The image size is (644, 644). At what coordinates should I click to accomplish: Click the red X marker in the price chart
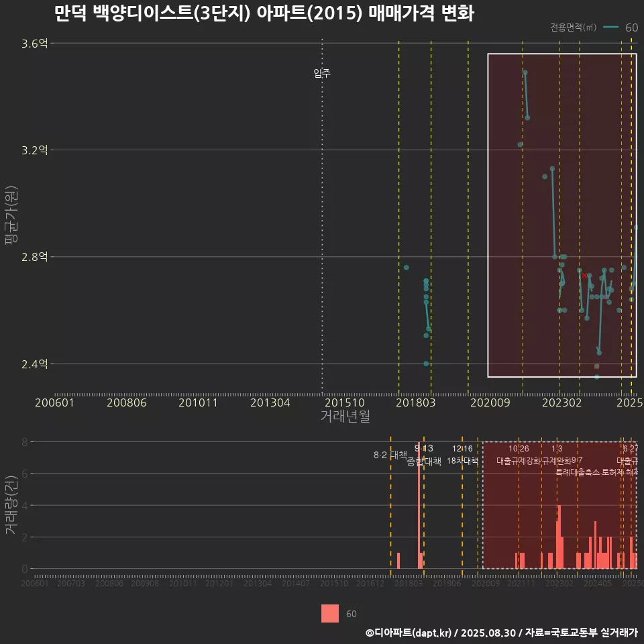tap(584, 275)
